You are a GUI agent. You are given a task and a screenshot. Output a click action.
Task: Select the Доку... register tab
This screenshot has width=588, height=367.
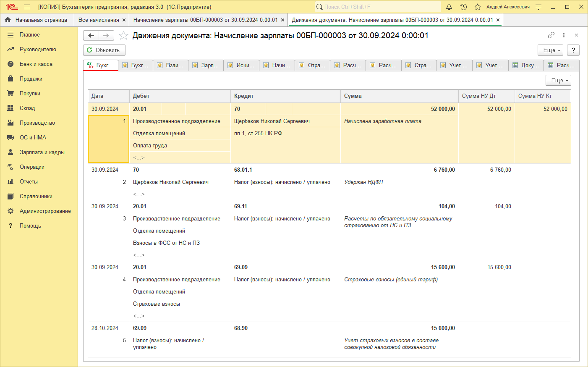526,65
